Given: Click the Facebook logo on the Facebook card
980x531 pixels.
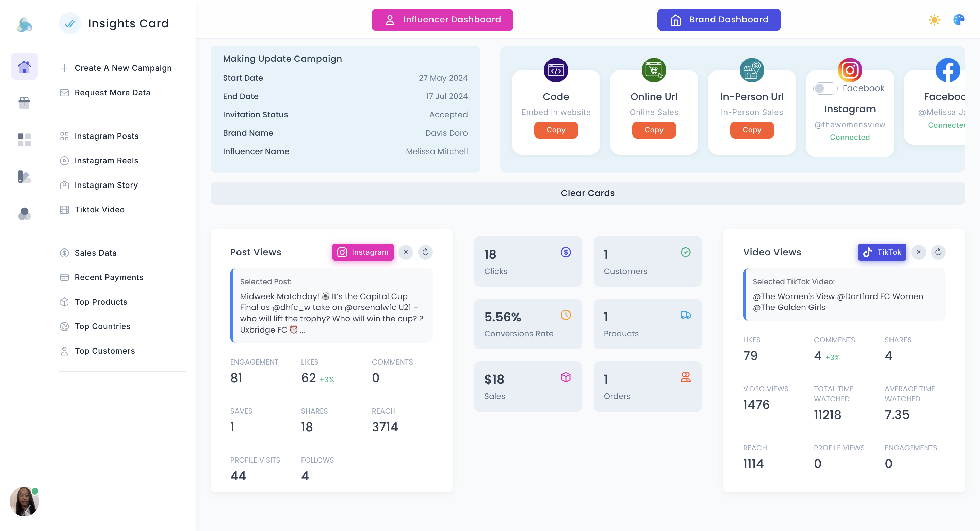Looking at the screenshot, I should [x=948, y=70].
